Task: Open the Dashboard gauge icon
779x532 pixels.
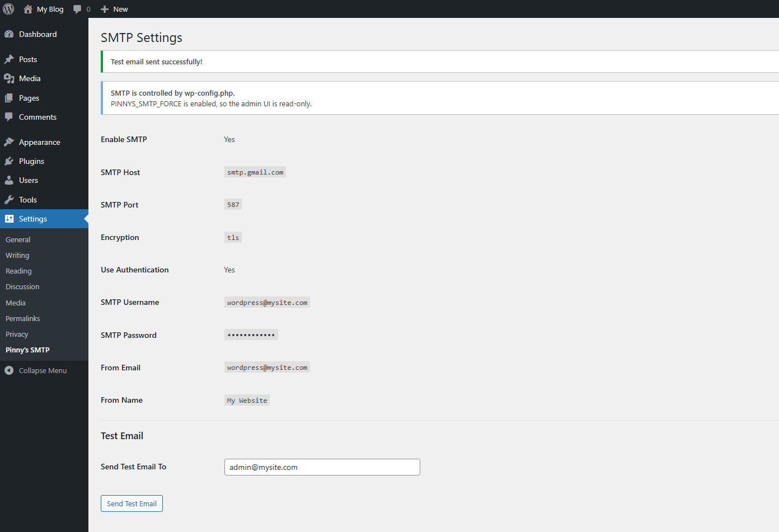Action: 10,34
